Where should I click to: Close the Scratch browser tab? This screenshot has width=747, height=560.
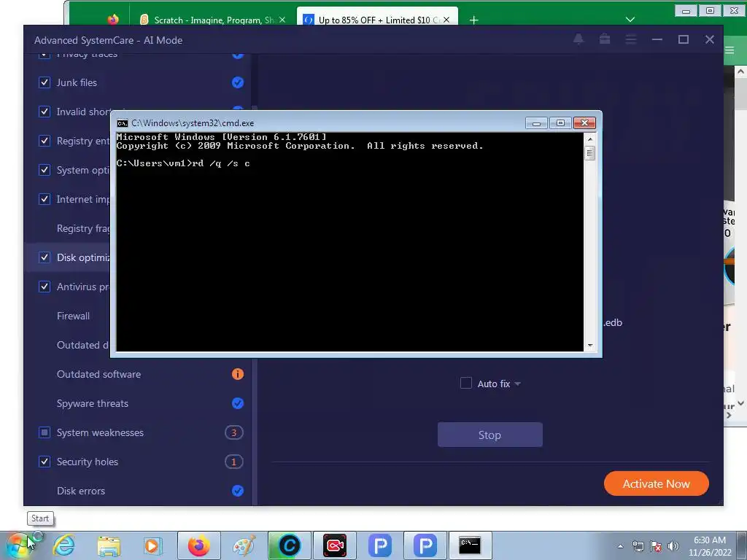click(282, 20)
